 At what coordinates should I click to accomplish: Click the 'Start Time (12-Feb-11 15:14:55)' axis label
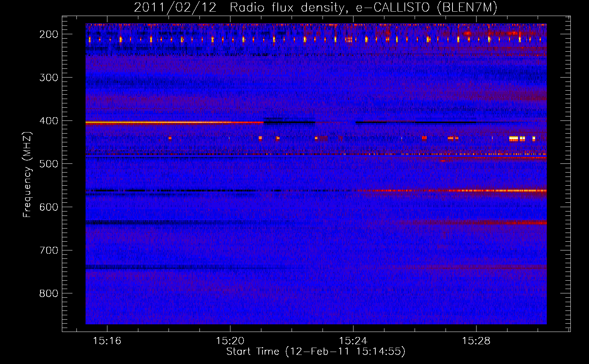pos(316,351)
